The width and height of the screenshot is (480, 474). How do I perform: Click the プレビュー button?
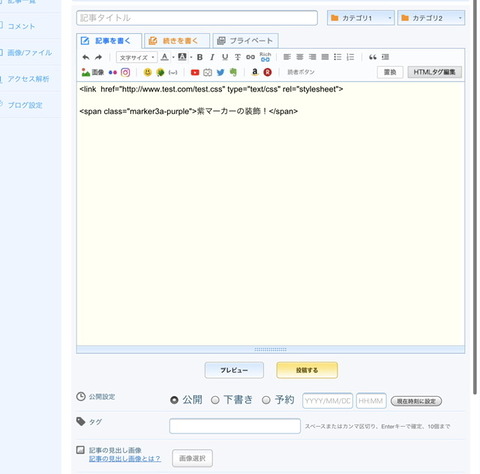point(234,370)
